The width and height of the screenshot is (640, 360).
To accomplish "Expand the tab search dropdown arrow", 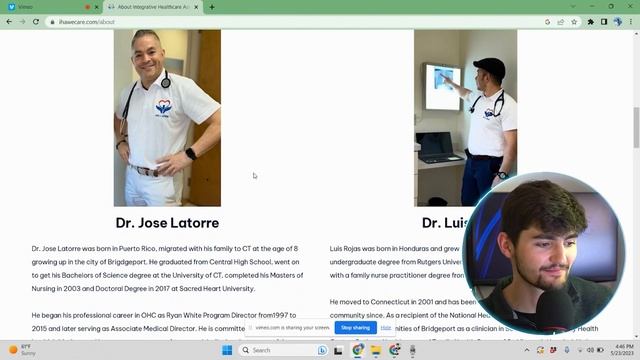I will [x=573, y=7].
